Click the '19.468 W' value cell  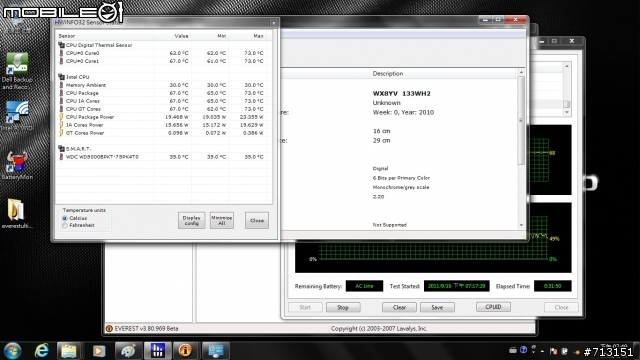(x=177, y=117)
